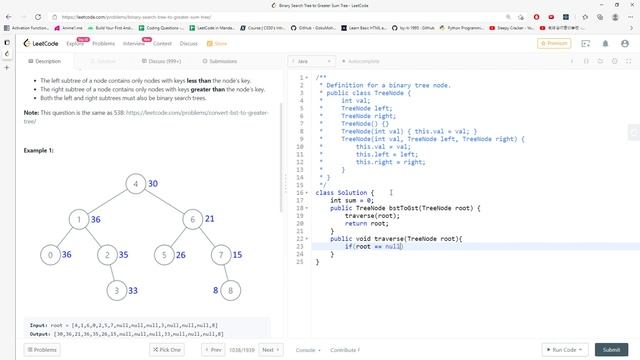Open the Python Programming bookmark
The image size is (640, 360).
pyautogui.click(x=462, y=28)
